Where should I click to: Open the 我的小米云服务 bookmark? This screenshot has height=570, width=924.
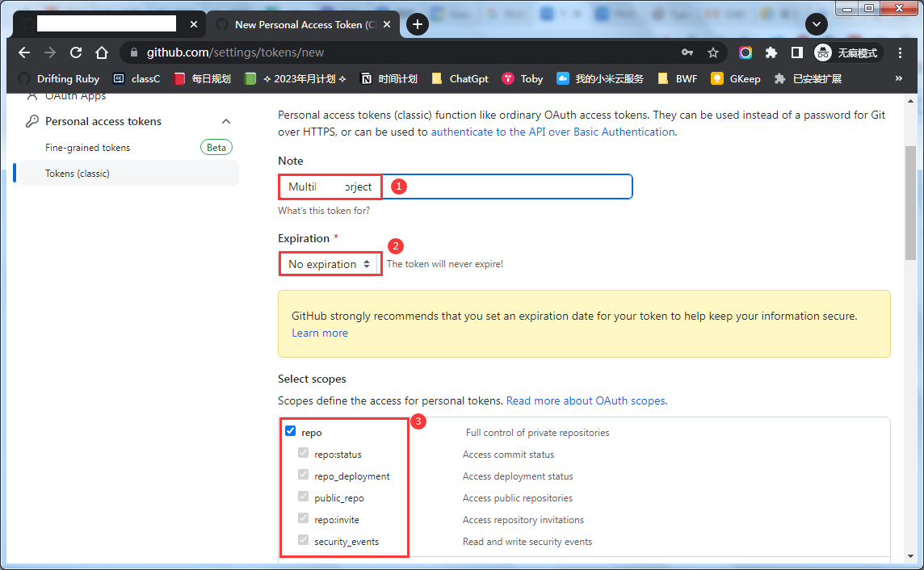pos(600,78)
